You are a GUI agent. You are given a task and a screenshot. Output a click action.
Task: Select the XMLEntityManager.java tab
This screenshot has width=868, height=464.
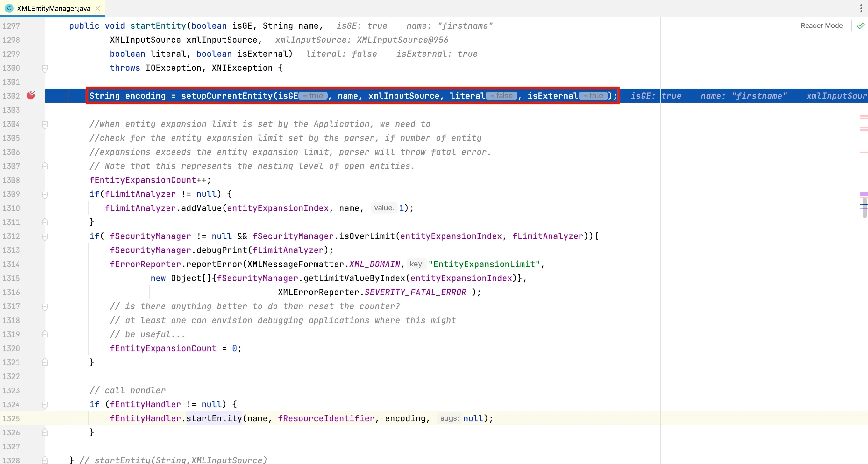click(x=53, y=8)
